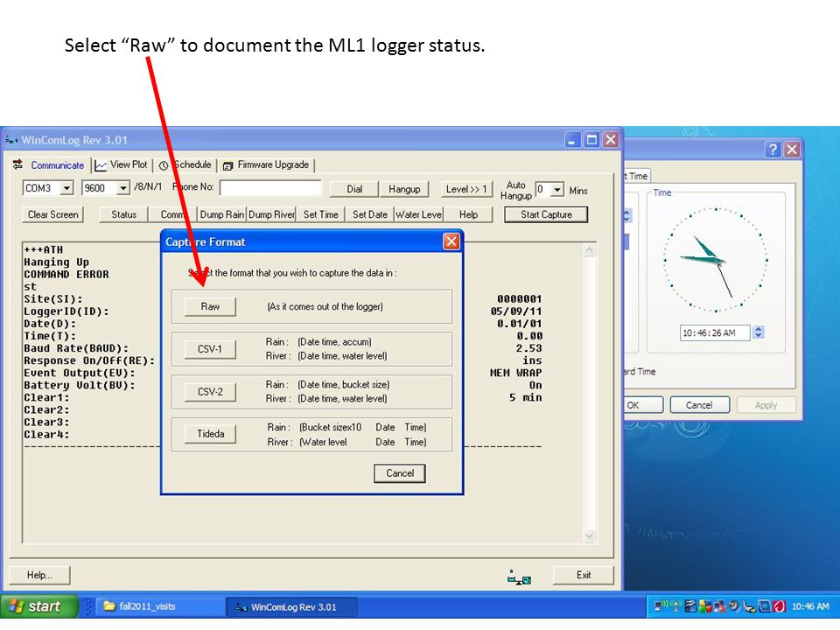This screenshot has height=630, width=840.
Task: Choose the CSV-2 capture format
Action: (210, 392)
